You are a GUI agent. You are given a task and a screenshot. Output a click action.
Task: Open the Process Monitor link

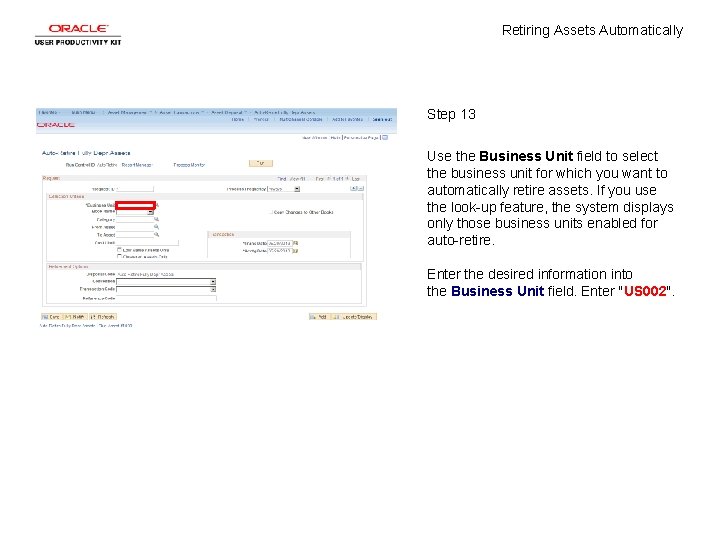coord(189,165)
